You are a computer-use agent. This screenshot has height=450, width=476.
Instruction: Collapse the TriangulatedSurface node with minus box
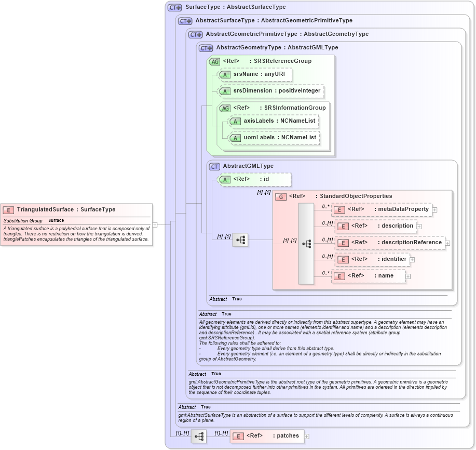click(x=155, y=225)
